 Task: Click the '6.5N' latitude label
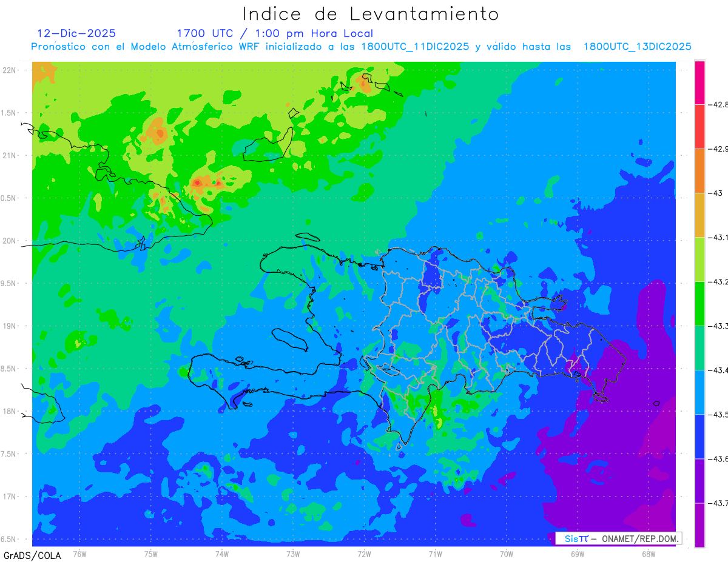coord(9,539)
